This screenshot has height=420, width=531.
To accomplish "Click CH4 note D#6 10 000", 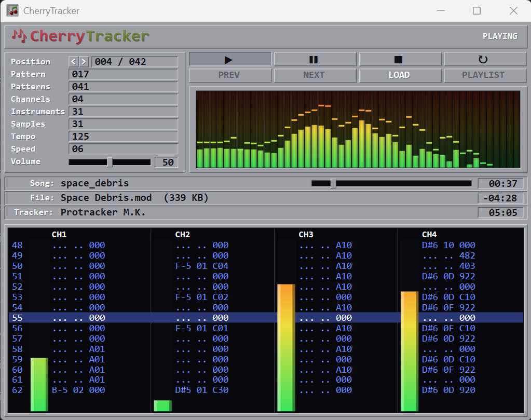I will click(x=448, y=245).
